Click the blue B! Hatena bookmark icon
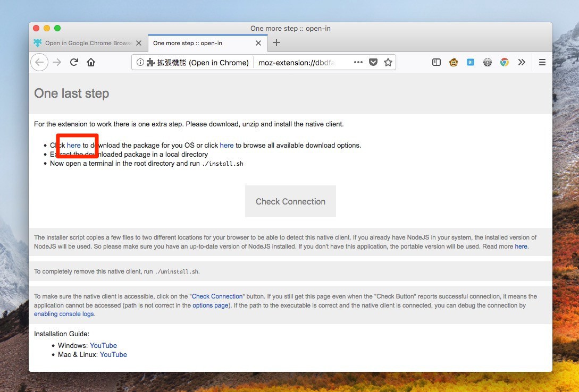This screenshot has width=579, height=392. [x=471, y=62]
